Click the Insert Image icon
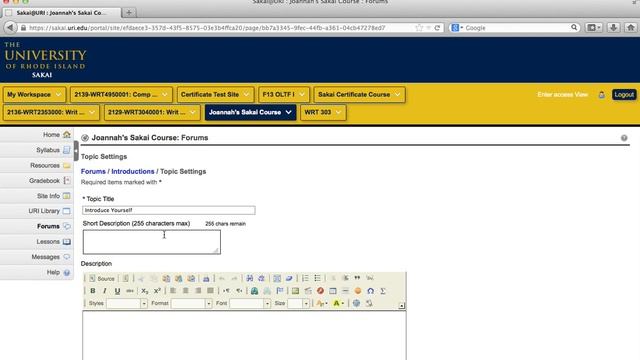This screenshot has height=360, width=640. pyautogui.click(x=295, y=291)
